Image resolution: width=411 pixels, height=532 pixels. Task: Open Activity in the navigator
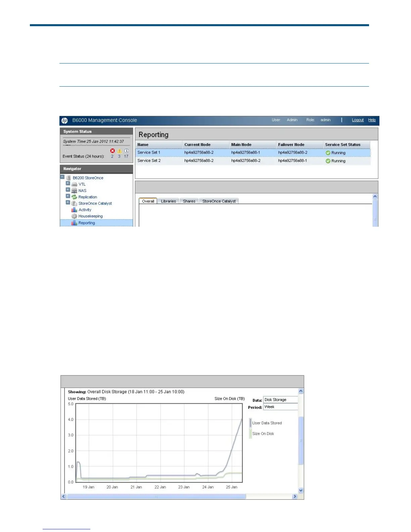[x=85, y=210]
